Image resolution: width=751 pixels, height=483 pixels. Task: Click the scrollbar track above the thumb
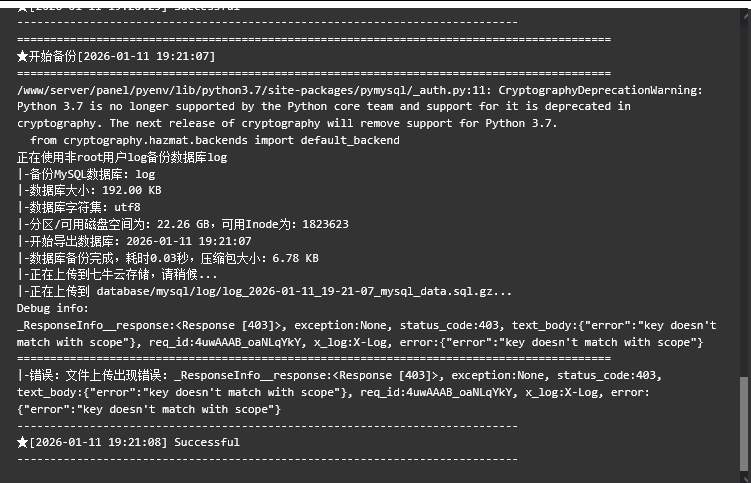click(743, 200)
